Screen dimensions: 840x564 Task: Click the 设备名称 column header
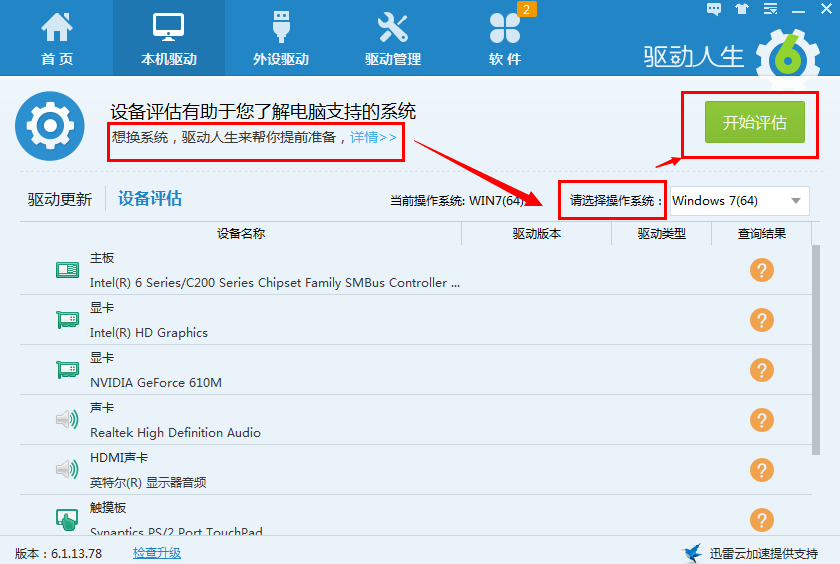(241, 234)
